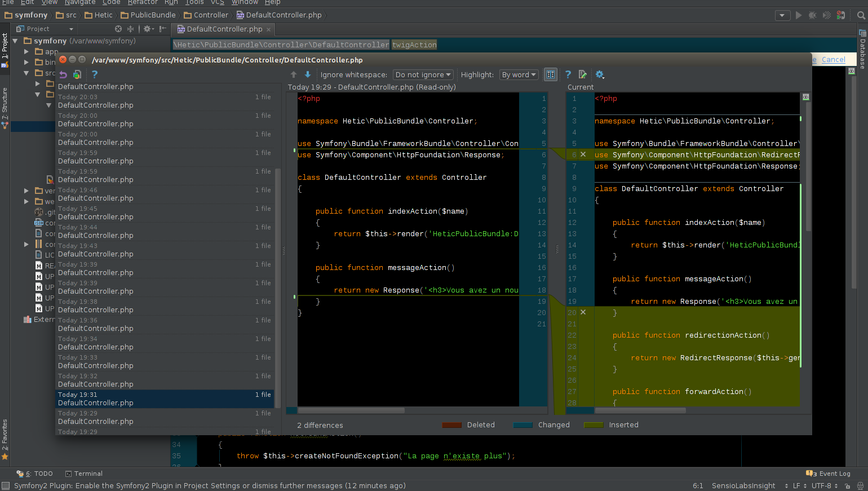Switch to the DefaultController.php editor tab

(x=224, y=29)
